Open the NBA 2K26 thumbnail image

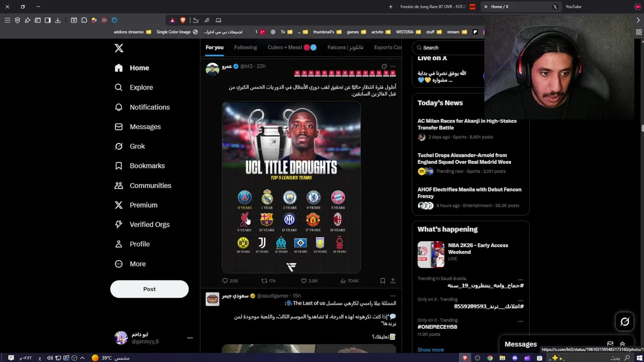(x=431, y=254)
